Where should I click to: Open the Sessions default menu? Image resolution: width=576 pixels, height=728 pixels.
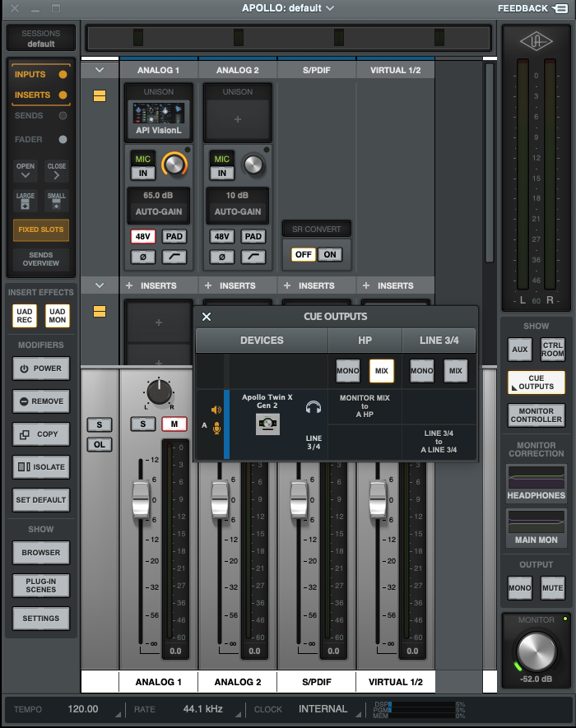[x=41, y=39]
